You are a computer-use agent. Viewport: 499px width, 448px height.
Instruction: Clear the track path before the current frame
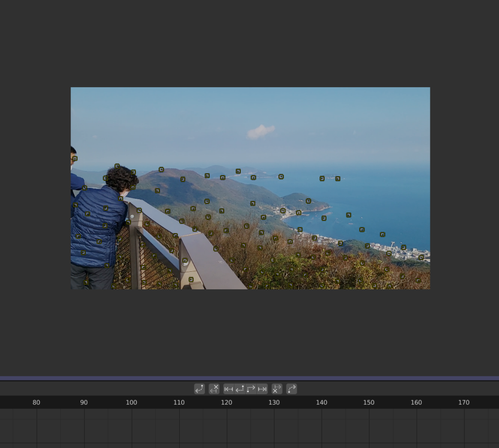(214, 389)
